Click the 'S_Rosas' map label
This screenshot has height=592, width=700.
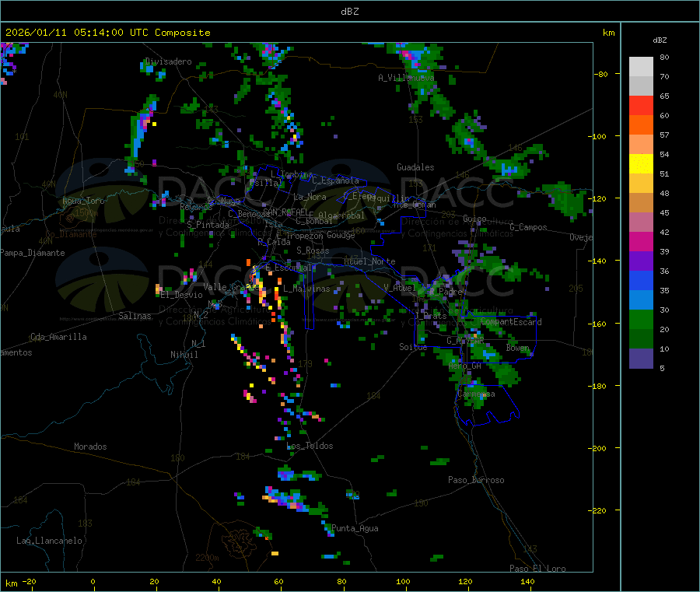tap(313, 251)
